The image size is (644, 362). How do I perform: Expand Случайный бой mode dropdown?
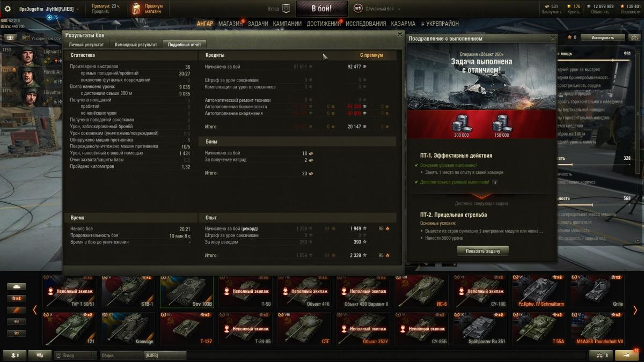pyautogui.click(x=399, y=9)
